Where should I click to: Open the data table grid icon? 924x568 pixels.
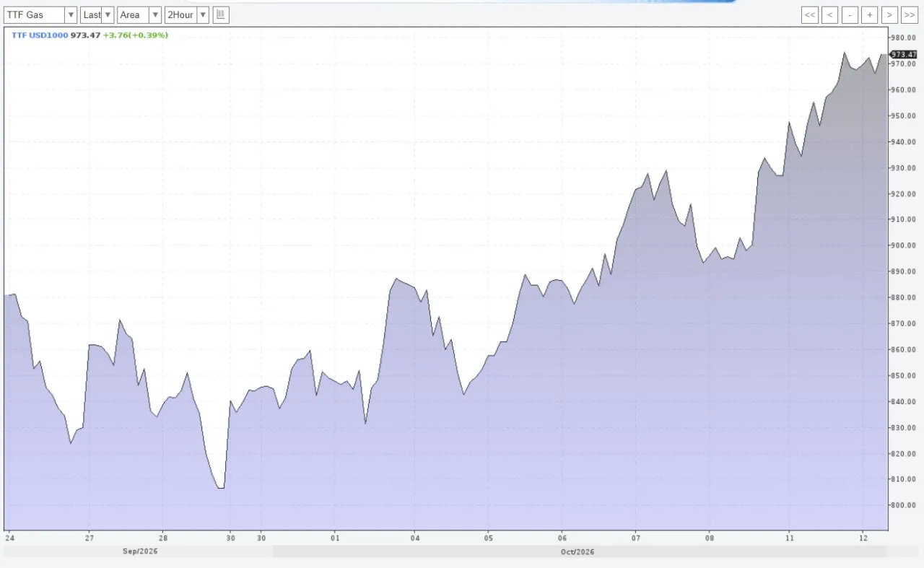point(221,14)
